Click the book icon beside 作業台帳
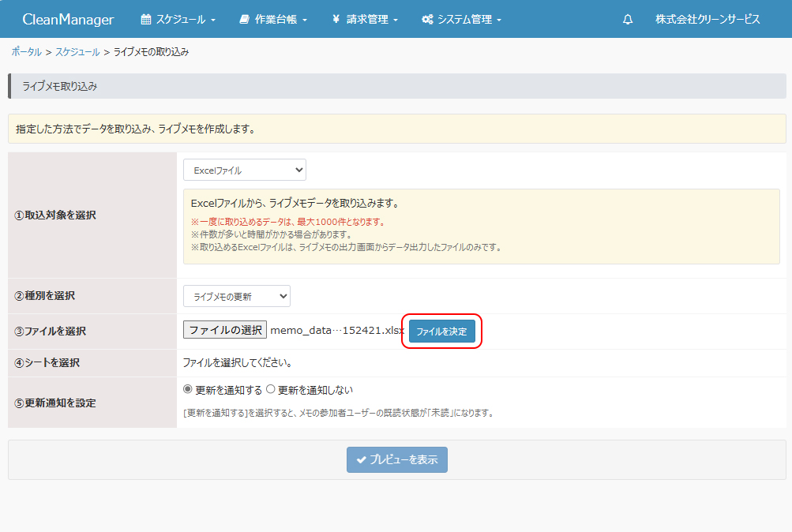 [245, 19]
